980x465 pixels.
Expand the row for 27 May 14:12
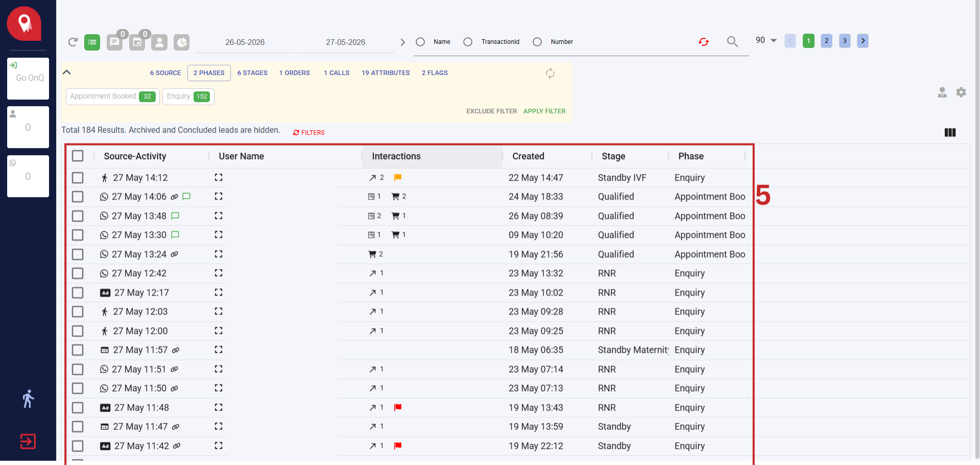tap(219, 177)
